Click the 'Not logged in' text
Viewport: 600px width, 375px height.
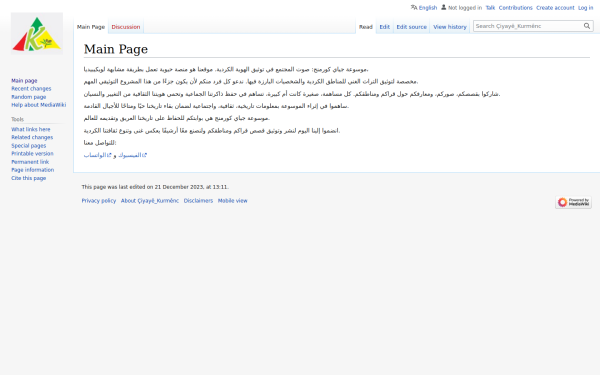click(465, 8)
